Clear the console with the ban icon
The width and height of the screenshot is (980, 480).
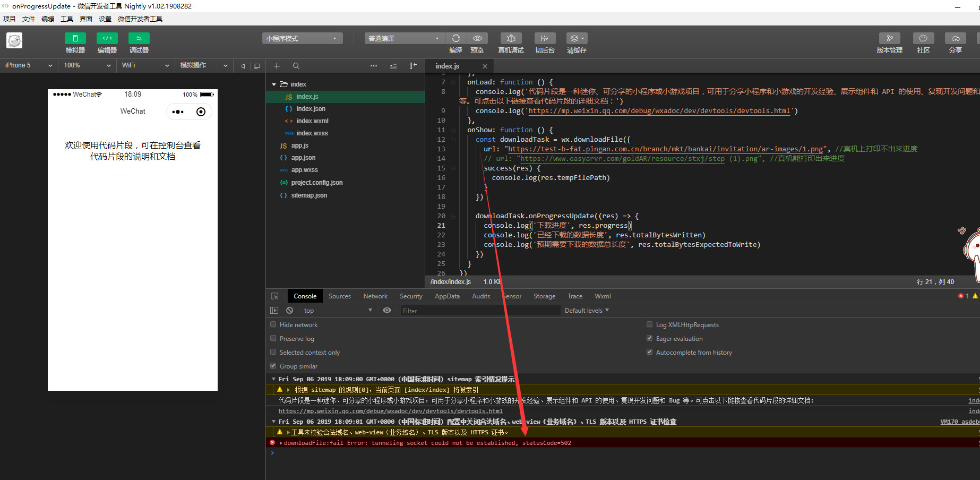(x=289, y=311)
